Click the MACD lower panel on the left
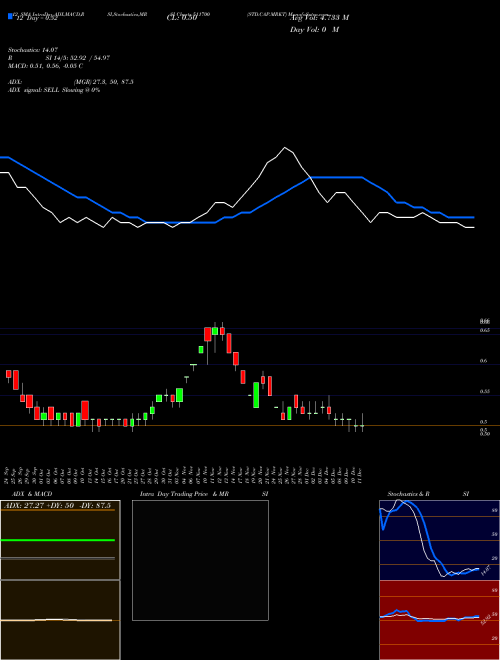 coord(60,620)
